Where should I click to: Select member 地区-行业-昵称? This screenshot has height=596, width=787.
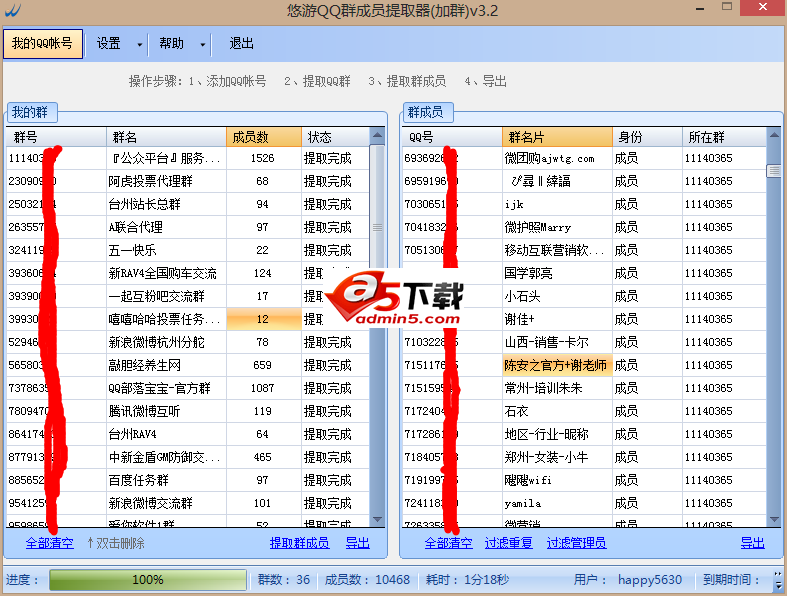coord(584,434)
